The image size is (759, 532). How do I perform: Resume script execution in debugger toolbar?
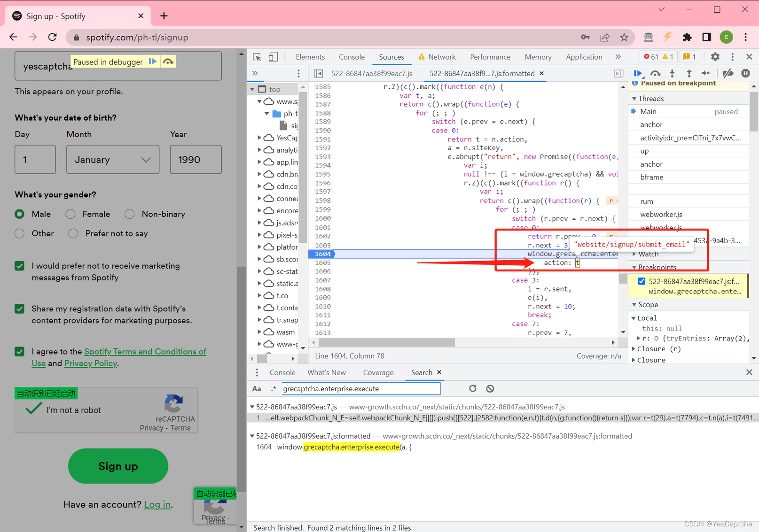pyautogui.click(x=638, y=73)
